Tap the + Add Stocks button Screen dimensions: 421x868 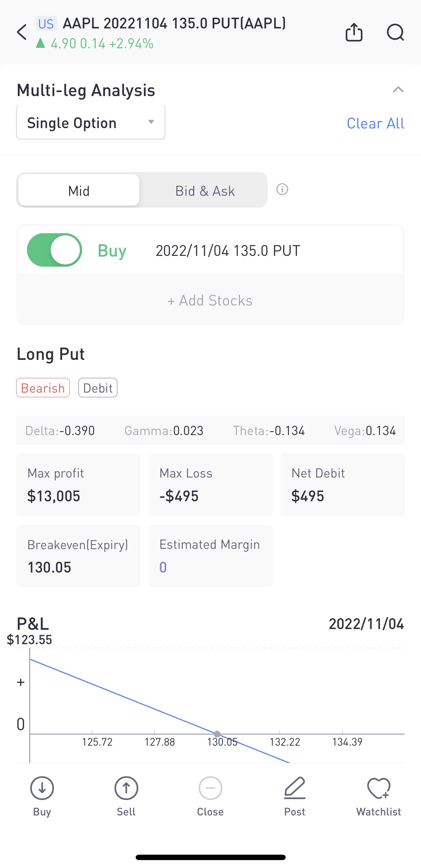click(x=210, y=300)
